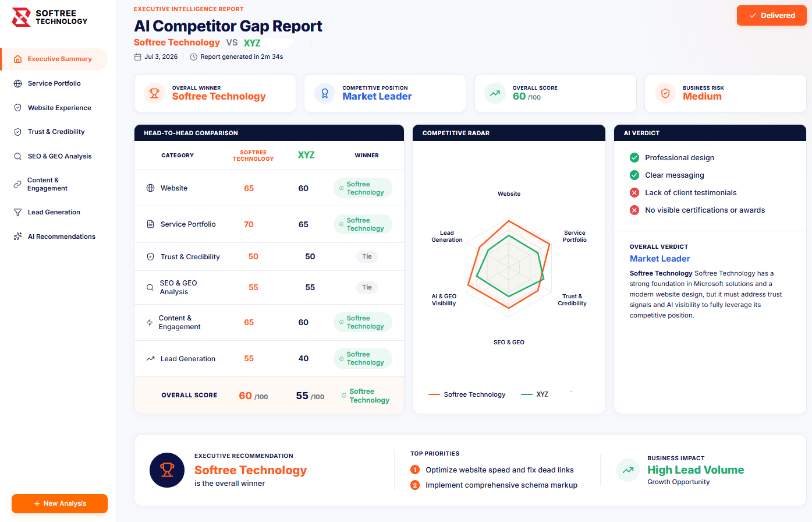The height and width of the screenshot is (522, 812).
Task: Click the Softree Technology winner badge in Website row
Action: (x=363, y=188)
